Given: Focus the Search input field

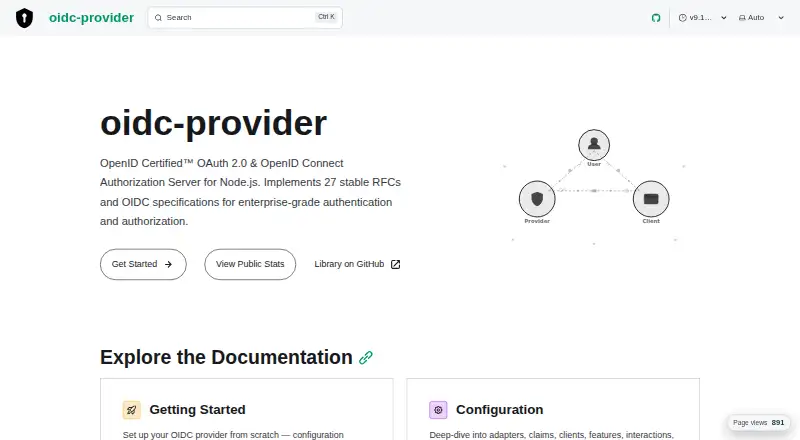Looking at the screenshot, I should (x=245, y=17).
